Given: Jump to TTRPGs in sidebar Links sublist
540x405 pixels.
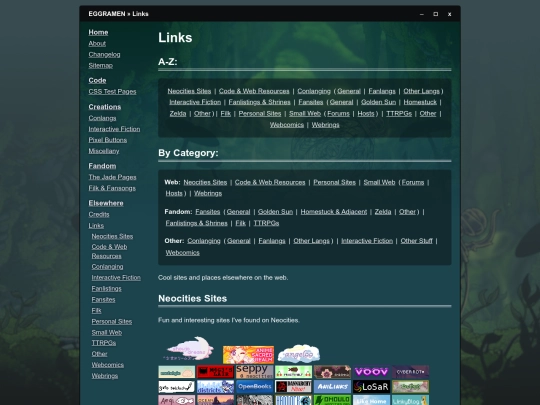Looking at the screenshot, I should click(x=104, y=343).
